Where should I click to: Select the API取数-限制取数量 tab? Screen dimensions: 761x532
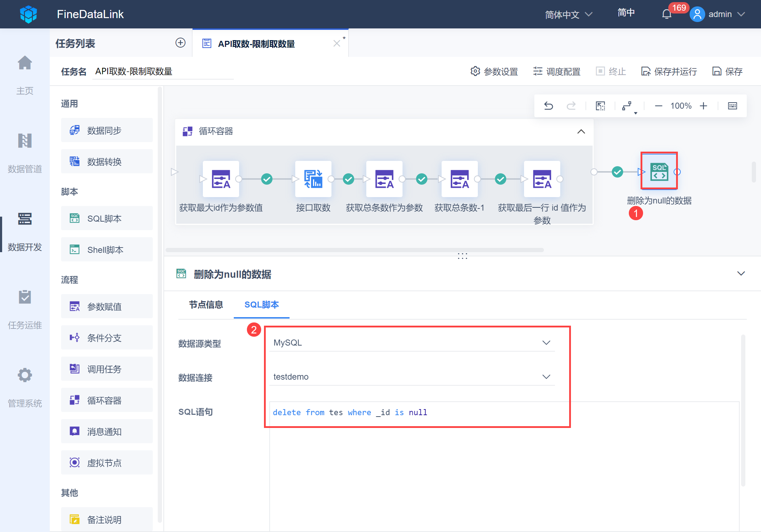pos(257,44)
